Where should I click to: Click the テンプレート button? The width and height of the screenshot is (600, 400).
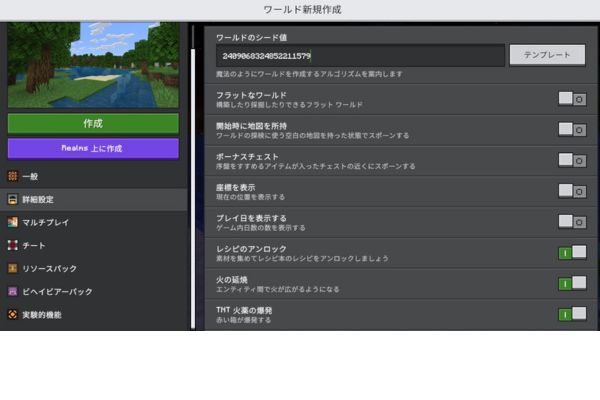tap(547, 55)
